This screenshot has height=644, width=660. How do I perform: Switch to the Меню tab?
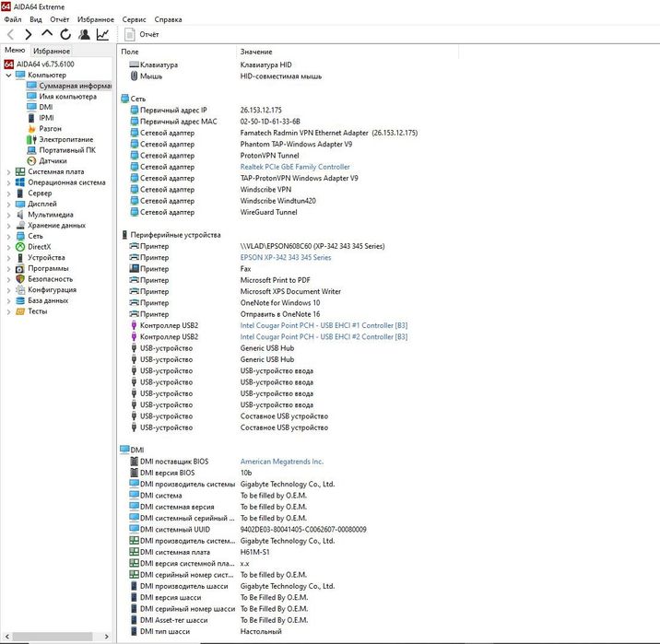[x=15, y=50]
